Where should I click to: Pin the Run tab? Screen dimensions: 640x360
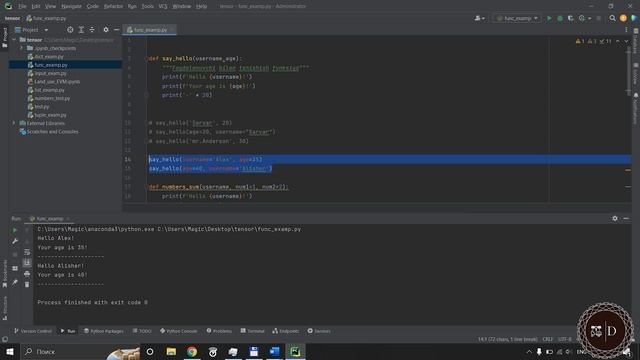15,282
